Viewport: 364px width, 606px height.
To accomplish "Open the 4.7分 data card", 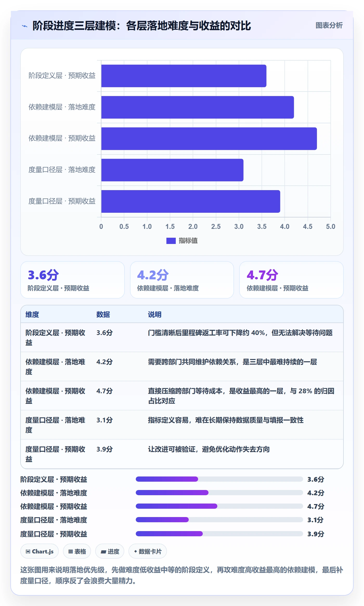I will [x=291, y=280].
